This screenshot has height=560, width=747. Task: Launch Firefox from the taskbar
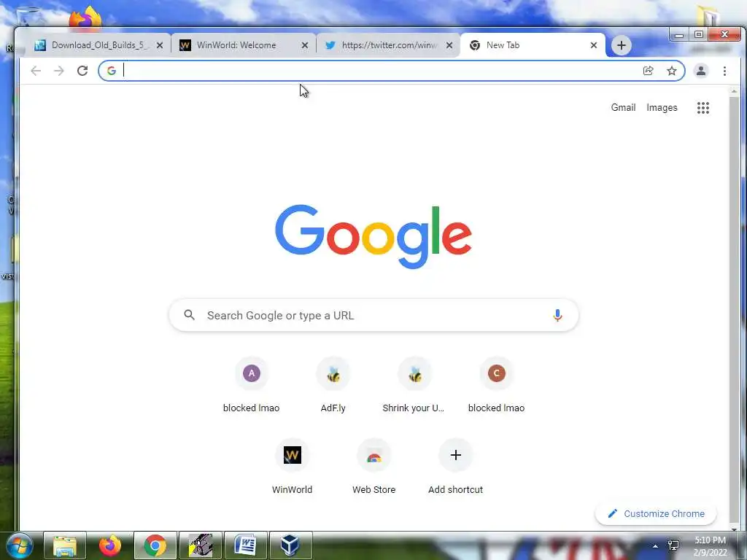[110, 545]
